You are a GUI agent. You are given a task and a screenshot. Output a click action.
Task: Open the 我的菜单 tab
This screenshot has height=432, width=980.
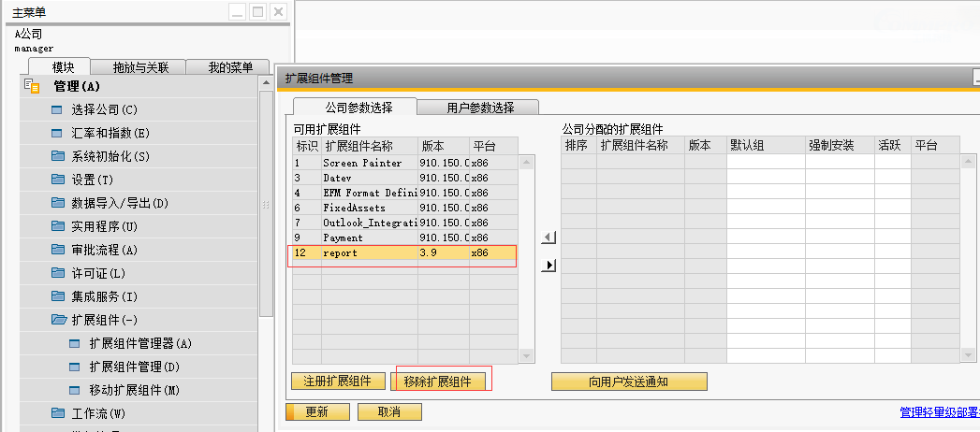coord(230,67)
